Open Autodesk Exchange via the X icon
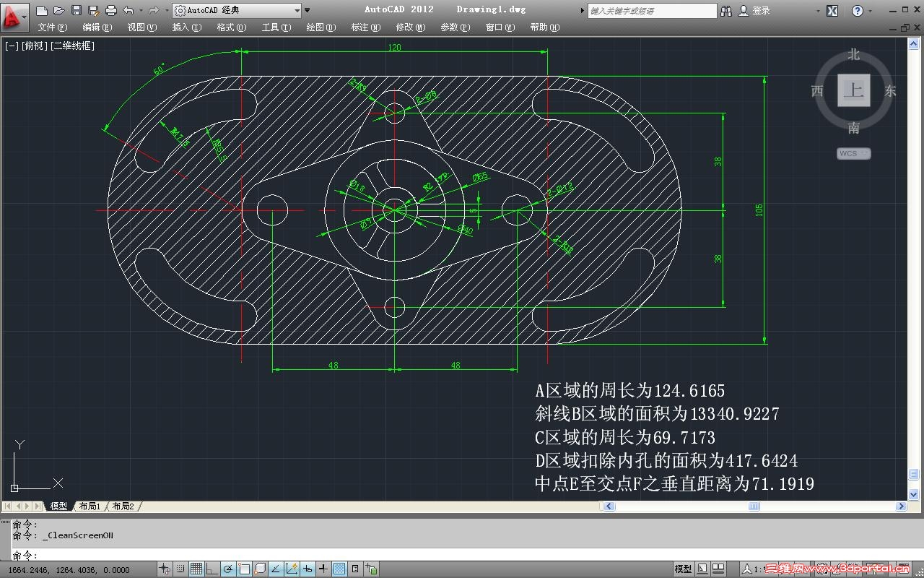The height and width of the screenshot is (578, 924). pyautogui.click(x=832, y=11)
